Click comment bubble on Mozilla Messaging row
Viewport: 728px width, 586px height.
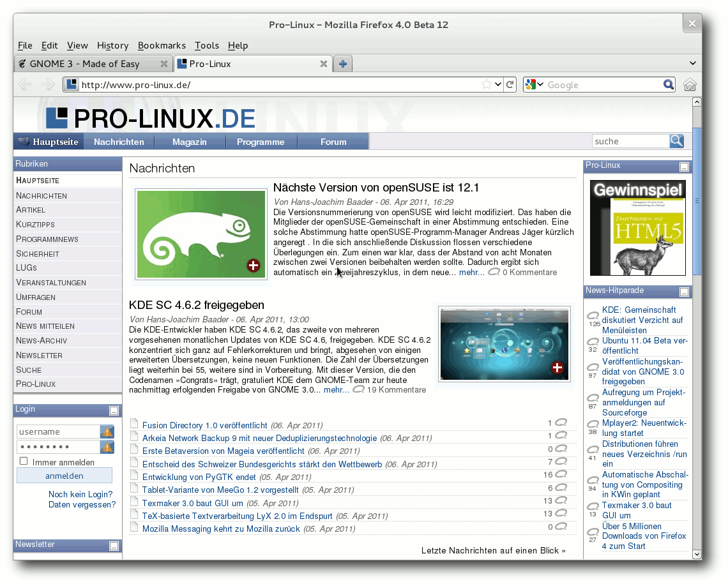[x=561, y=526]
